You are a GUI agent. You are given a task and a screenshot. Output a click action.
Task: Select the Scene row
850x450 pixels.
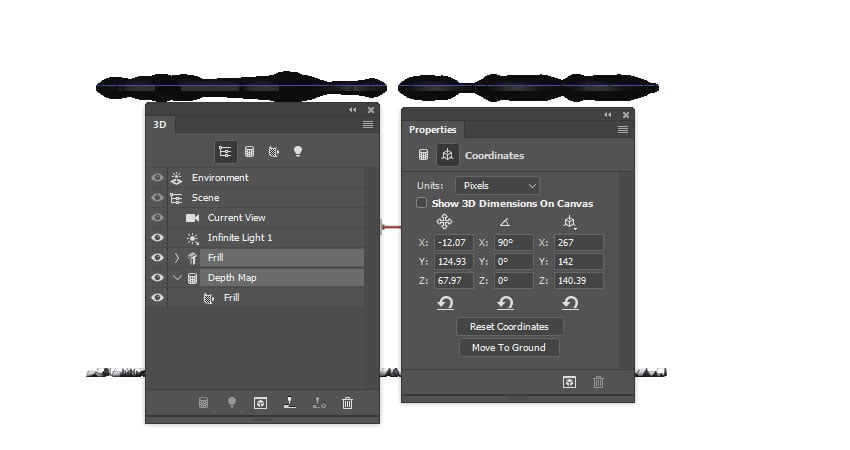266,198
